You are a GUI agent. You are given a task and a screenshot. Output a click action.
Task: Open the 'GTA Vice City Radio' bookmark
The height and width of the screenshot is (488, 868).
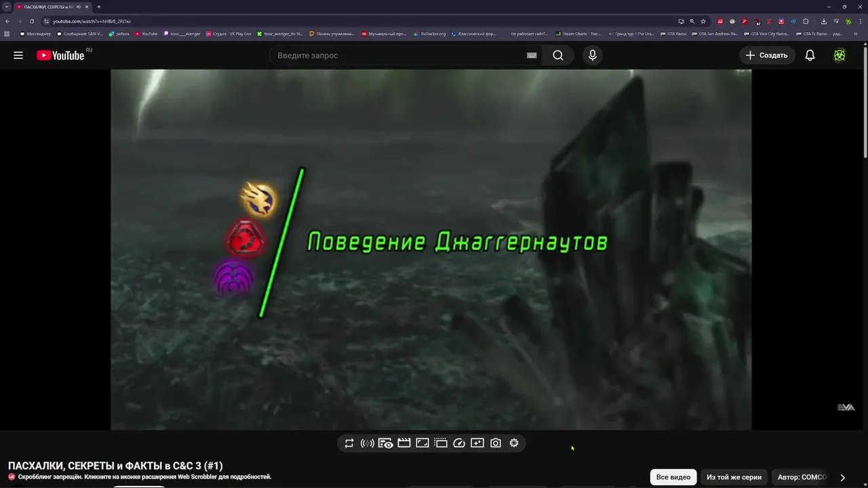(x=767, y=33)
